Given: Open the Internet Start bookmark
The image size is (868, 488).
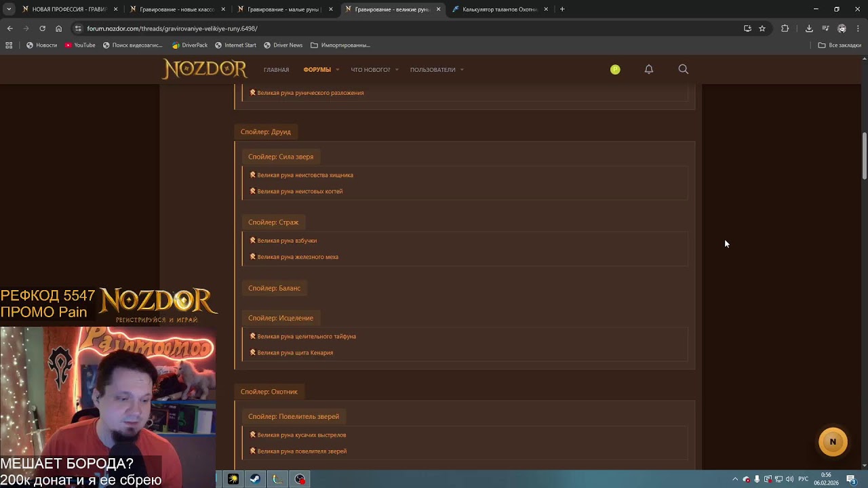Looking at the screenshot, I should coord(235,45).
